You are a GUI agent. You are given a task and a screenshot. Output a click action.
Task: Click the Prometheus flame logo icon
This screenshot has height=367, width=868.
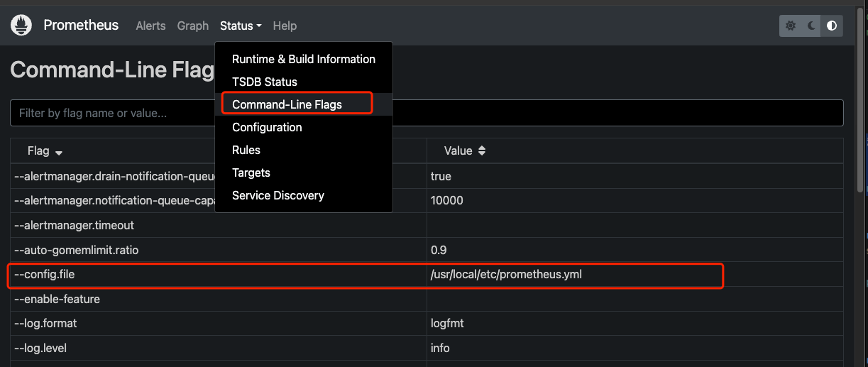click(x=22, y=26)
